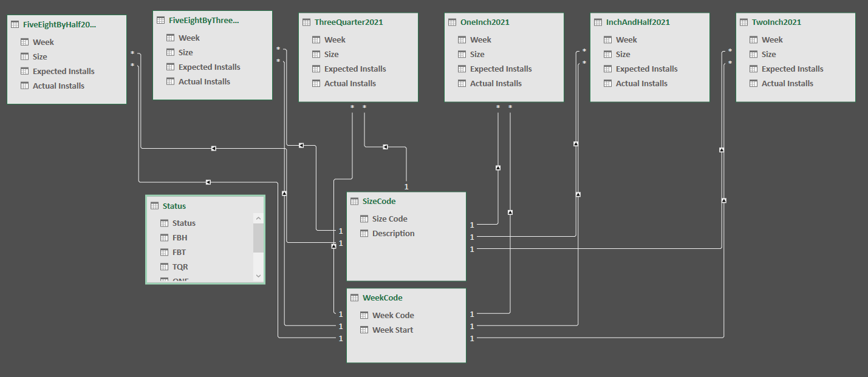The image size is (868, 377).
Task: Click the Expected Installs column icon in InchAndHalf2021
Action: click(608, 69)
